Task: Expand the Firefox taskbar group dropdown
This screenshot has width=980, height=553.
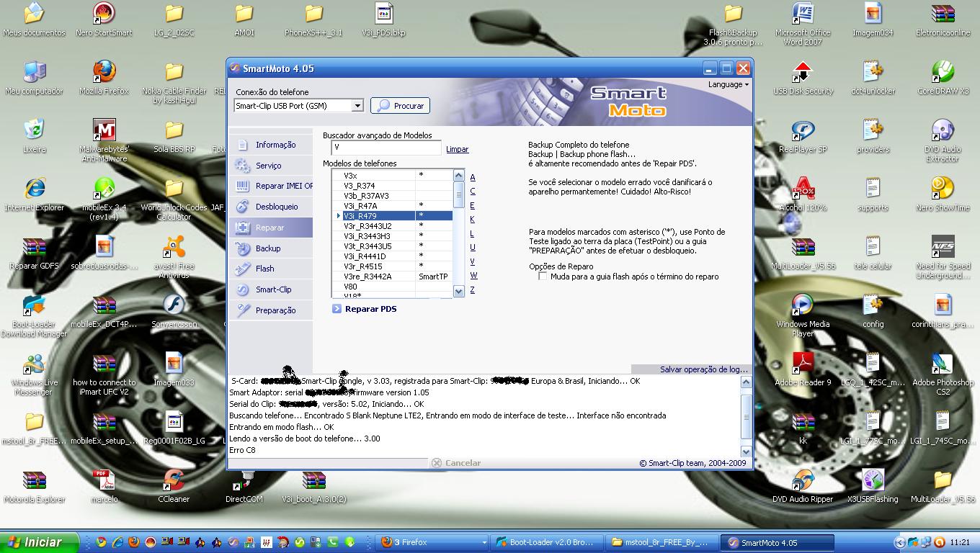Action: [484, 542]
